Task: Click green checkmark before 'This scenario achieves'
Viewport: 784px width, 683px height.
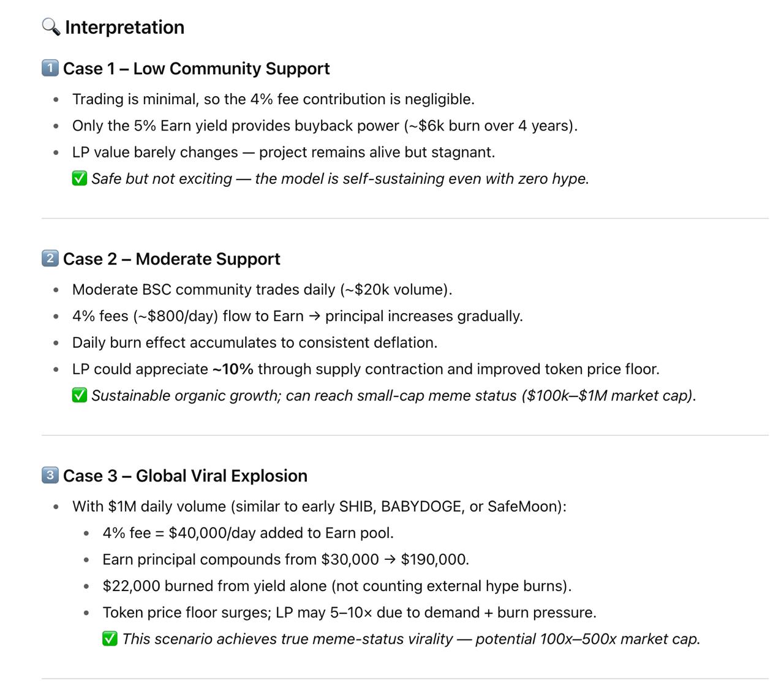Action: point(110,639)
